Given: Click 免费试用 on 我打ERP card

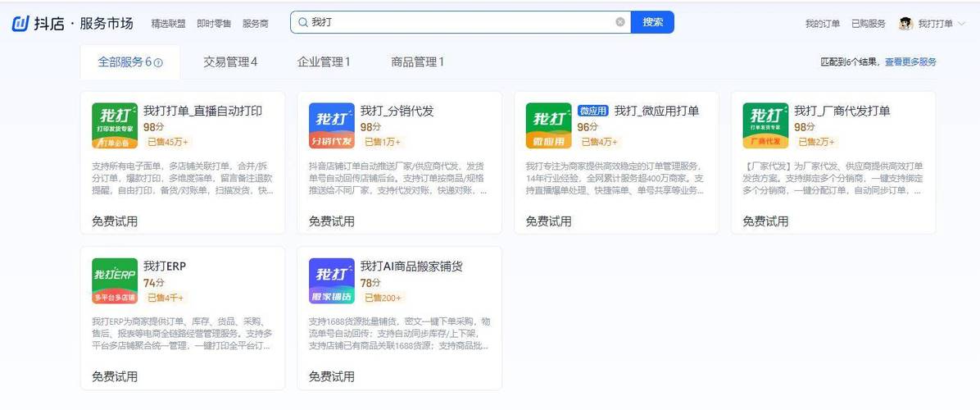Looking at the screenshot, I should [x=115, y=377].
